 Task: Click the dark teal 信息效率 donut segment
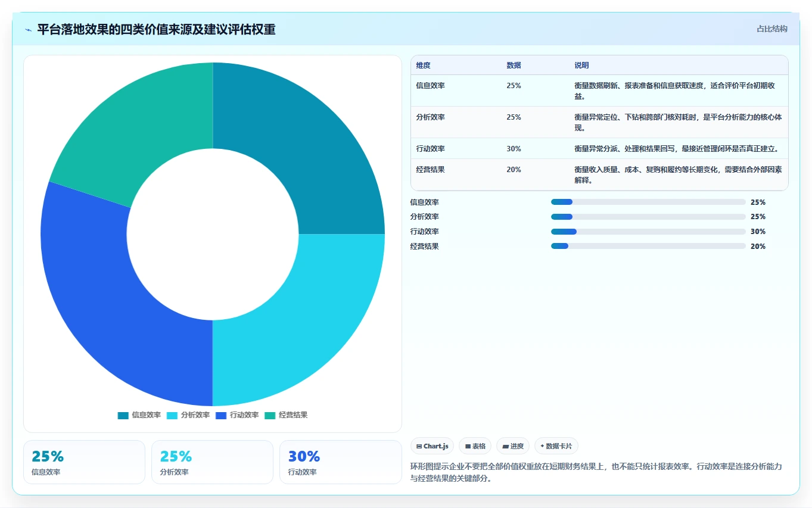tap(304, 143)
